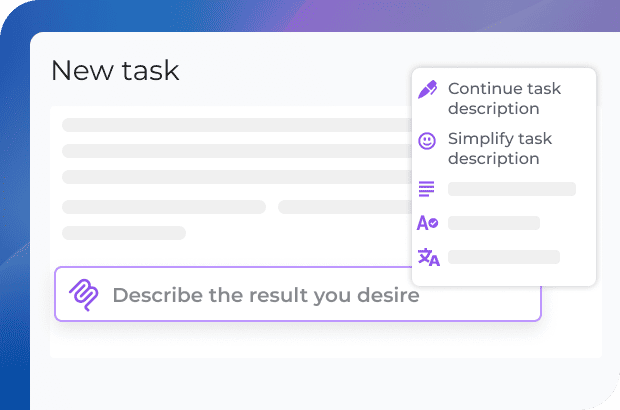Image resolution: width=620 pixels, height=410 pixels.
Task: Click the pen icon beside Continue task description
Action: tap(427, 90)
